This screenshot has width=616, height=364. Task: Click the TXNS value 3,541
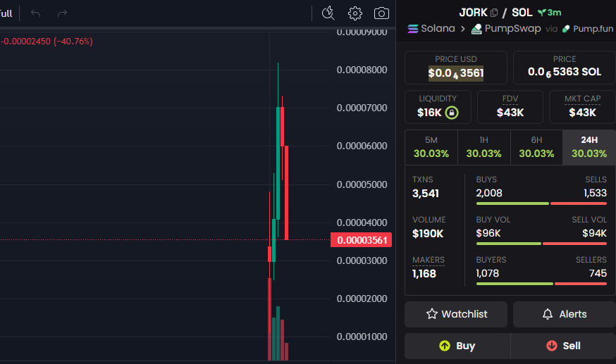tap(426, 194)
